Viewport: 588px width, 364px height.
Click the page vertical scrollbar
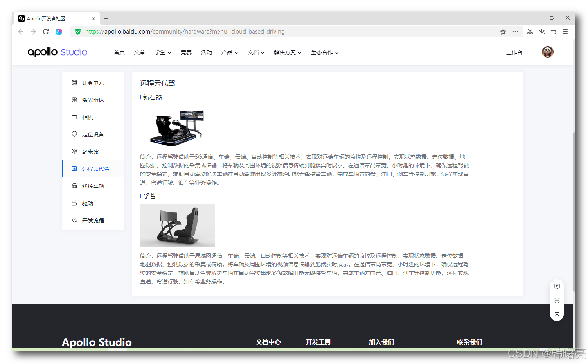click(x=574, y=211)
